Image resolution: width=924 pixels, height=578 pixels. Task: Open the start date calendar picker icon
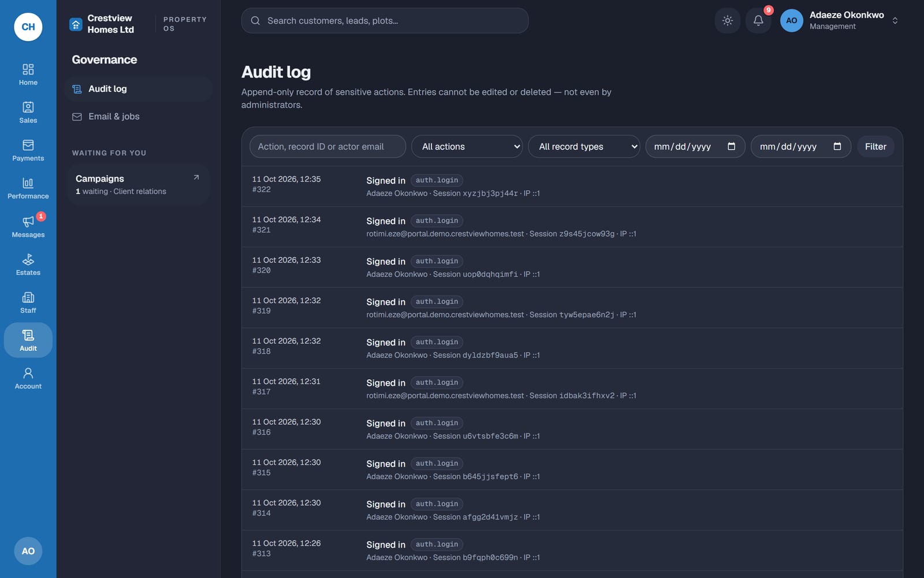(731, 146)
